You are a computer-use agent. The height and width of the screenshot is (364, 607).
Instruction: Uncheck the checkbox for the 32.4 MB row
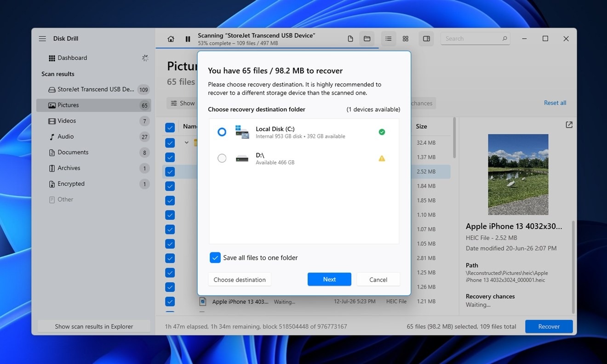click(x=170, y=142)
